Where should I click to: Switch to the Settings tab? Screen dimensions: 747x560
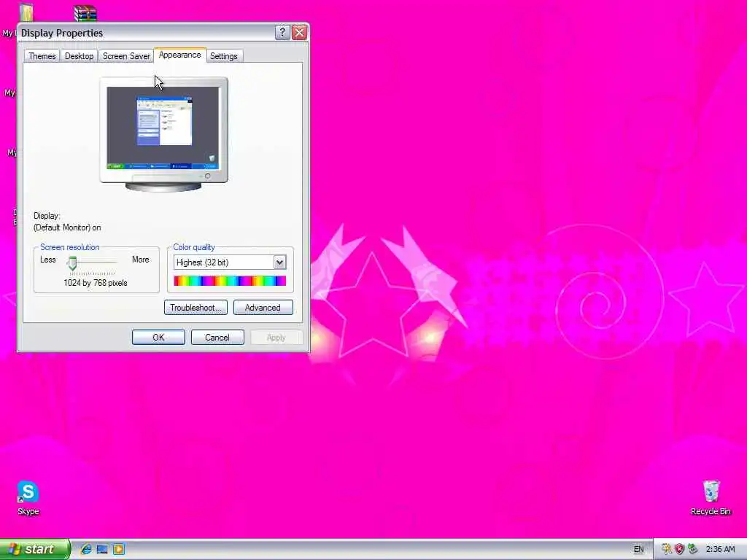coord(224,55)
